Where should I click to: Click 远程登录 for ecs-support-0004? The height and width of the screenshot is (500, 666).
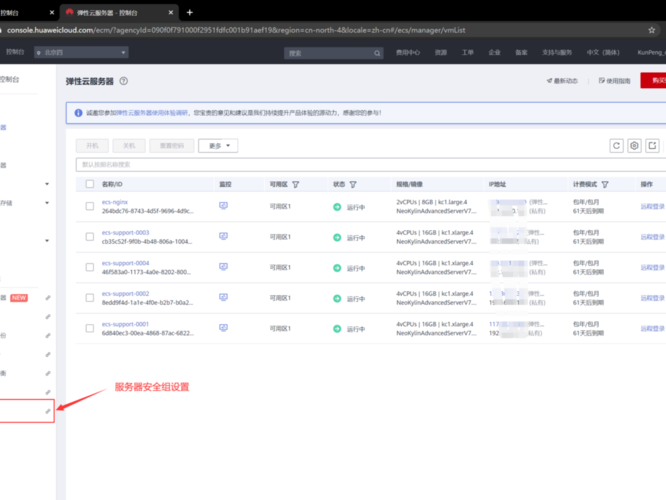652,268
